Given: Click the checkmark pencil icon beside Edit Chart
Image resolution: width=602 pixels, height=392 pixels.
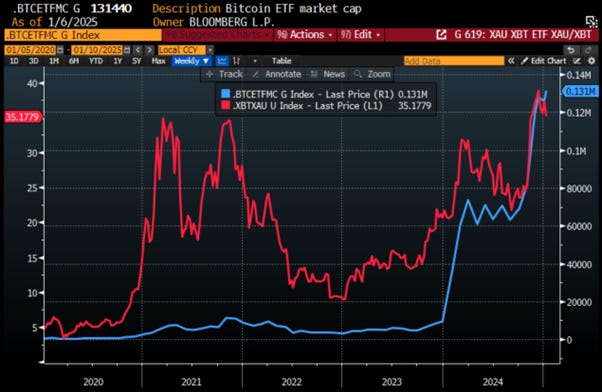Looking at the screenshot, I should coord(577,61).
